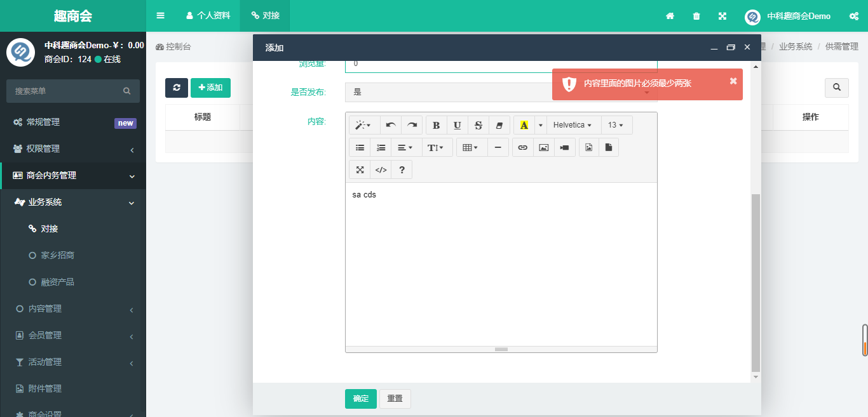Click the home icon in top bar

pos(670,16)
